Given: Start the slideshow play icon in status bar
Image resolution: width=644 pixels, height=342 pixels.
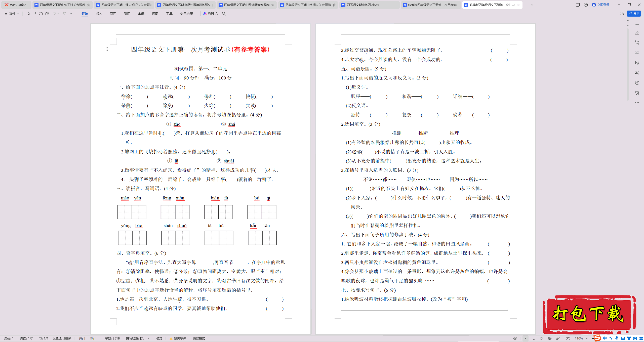Looking at the screenshot, I should [542, 338].
